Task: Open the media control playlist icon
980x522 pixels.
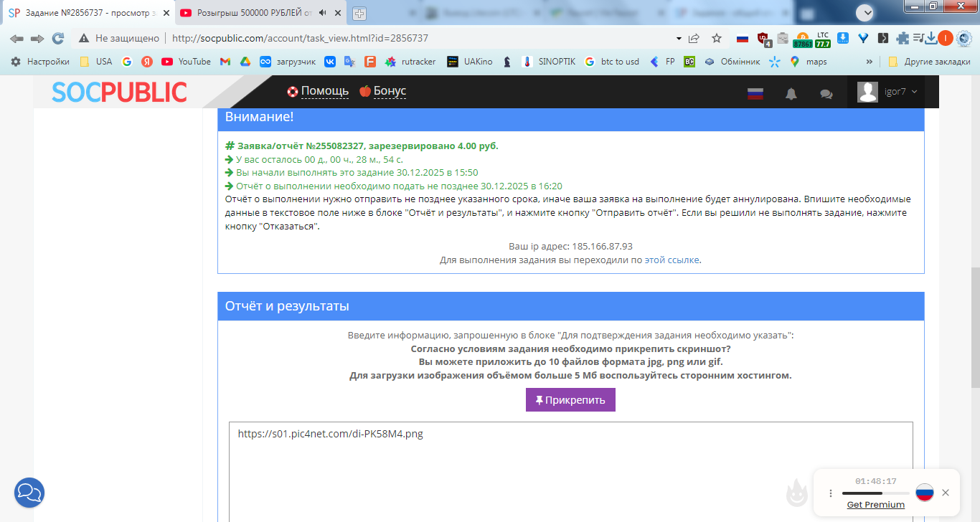Action: 918,39
